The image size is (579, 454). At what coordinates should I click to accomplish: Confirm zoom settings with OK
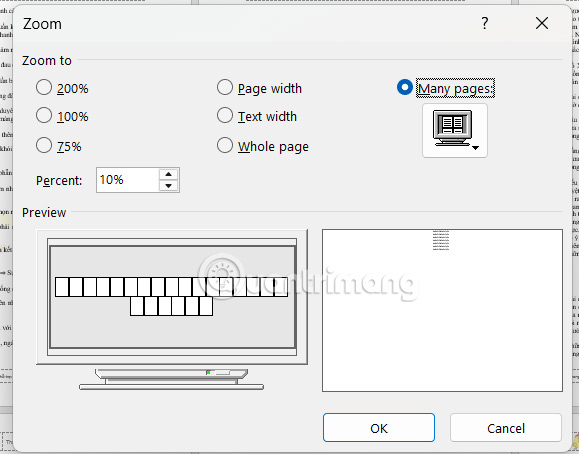point(379,428)
